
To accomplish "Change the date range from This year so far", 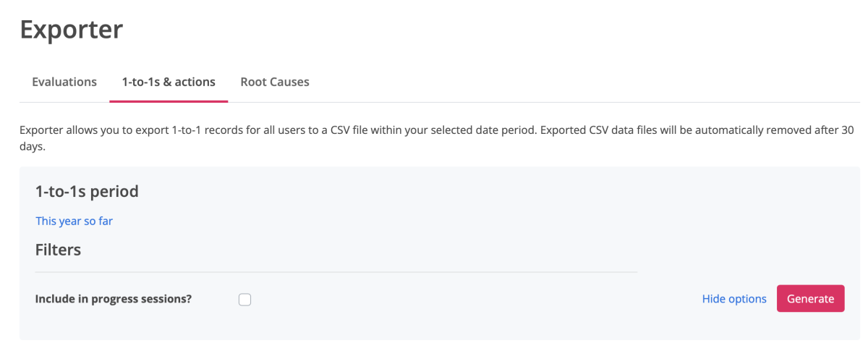I will point(75,221).
